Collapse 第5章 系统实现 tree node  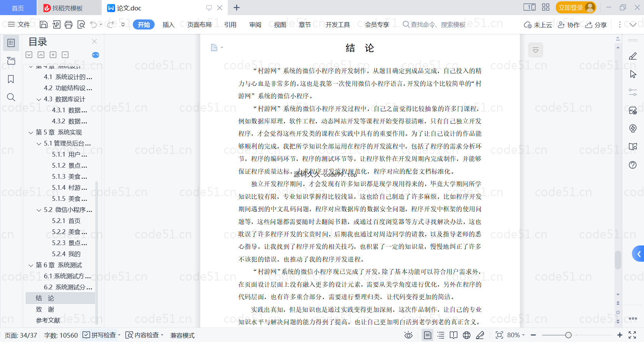point(31,132)
